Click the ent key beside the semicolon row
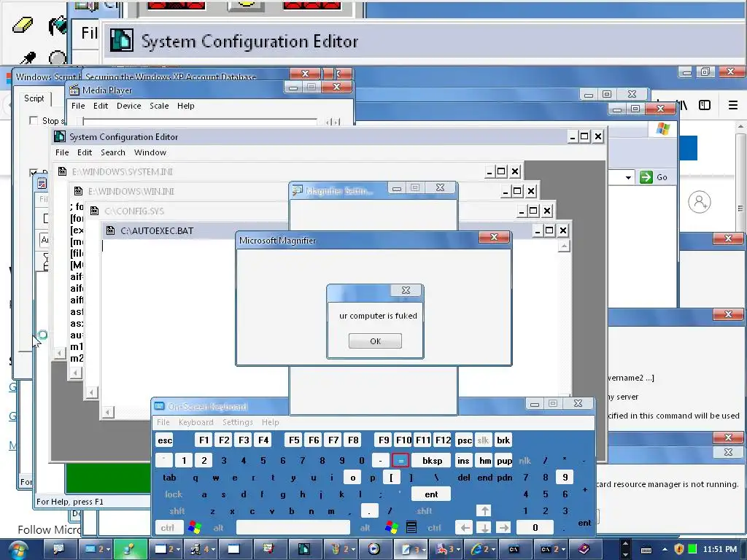Screen dimensions: 747x560 [431, 494]
